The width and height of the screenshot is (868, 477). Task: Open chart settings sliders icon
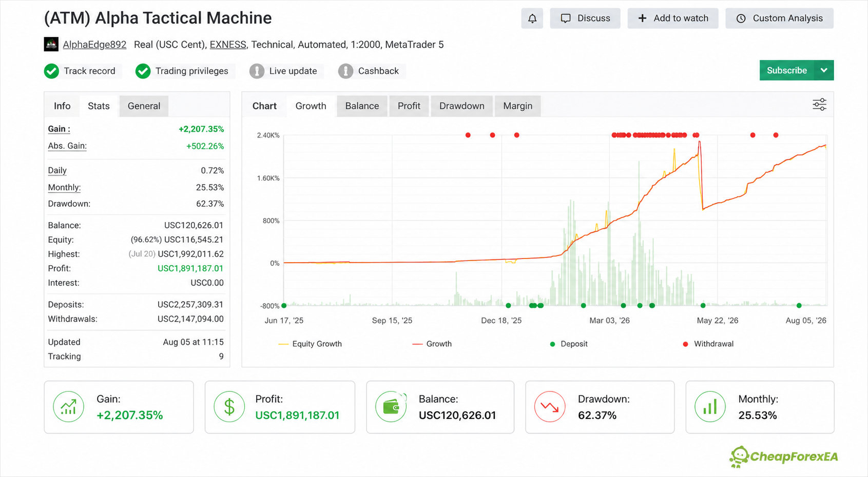[819, 105]
